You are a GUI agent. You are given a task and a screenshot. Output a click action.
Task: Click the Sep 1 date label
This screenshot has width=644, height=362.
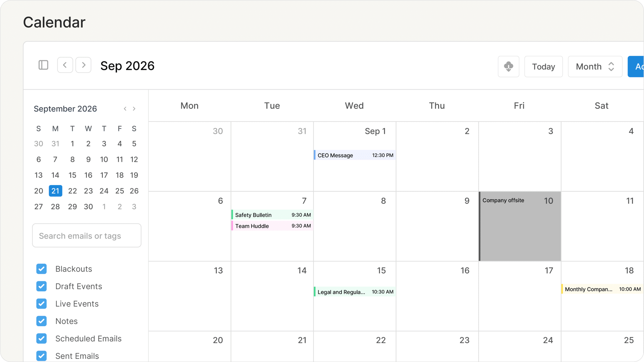[375, 131]
